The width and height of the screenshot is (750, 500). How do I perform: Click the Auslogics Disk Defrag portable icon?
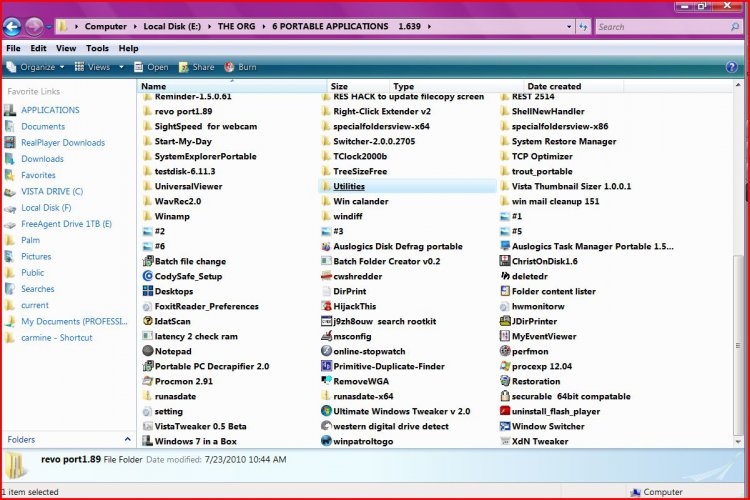pos(327,246)
